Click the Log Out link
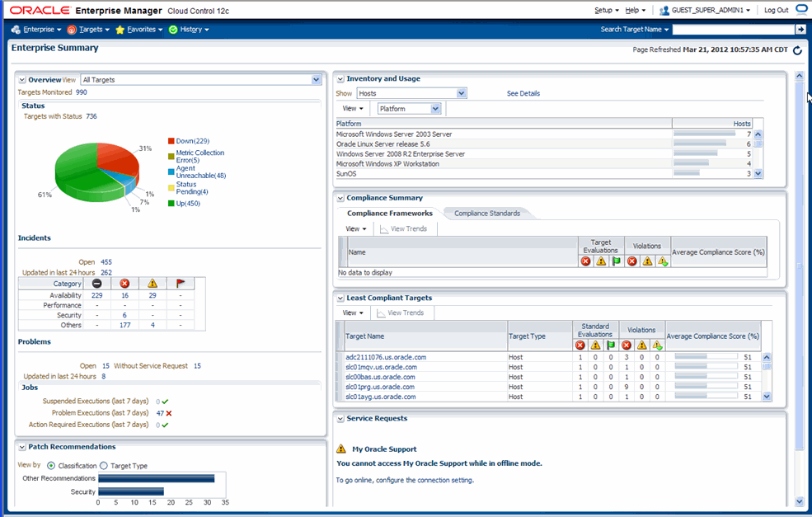This screenshot has height=517, width=812. click(x=777, y=11)
